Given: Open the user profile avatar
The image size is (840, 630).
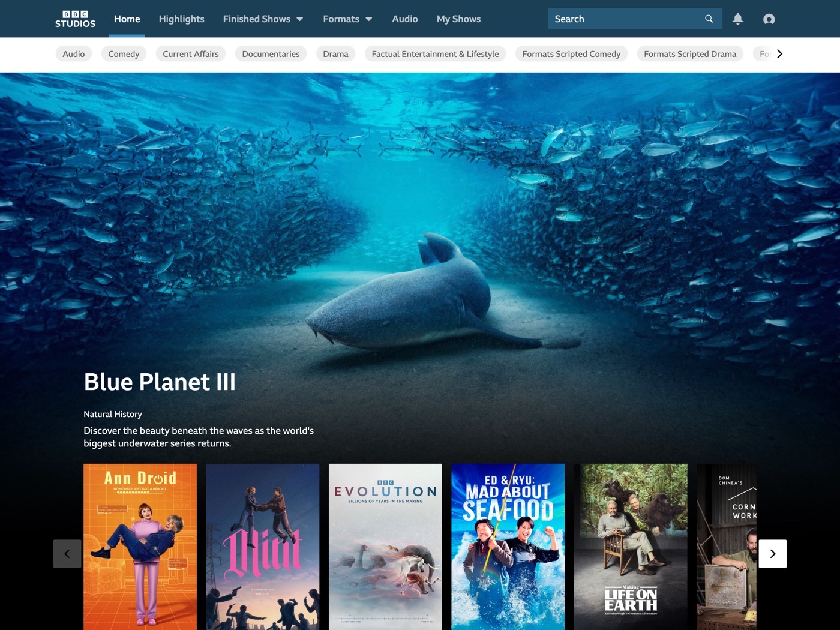Looking at the screenshot, I should 769,19.
